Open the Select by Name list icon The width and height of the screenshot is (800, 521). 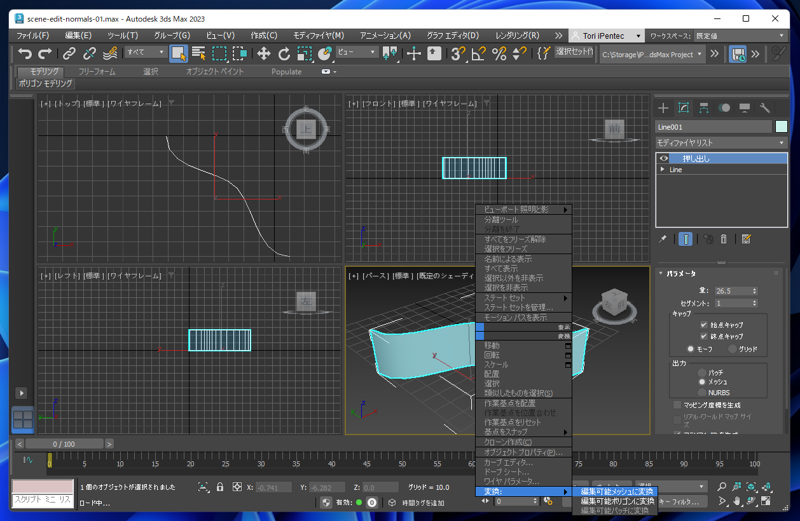pos(198,53)
